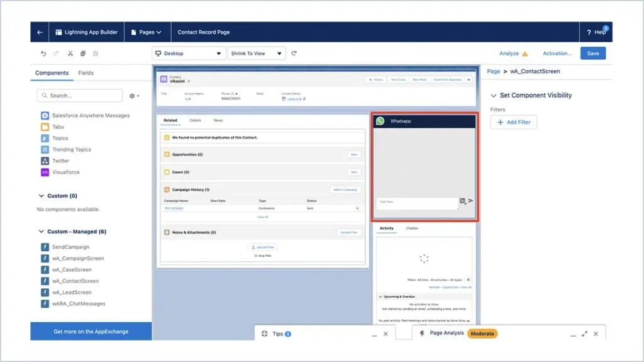The width and height of the screenshot is (644, 362).
Task: Switch to the Components tab
Action: coord(52,73)
